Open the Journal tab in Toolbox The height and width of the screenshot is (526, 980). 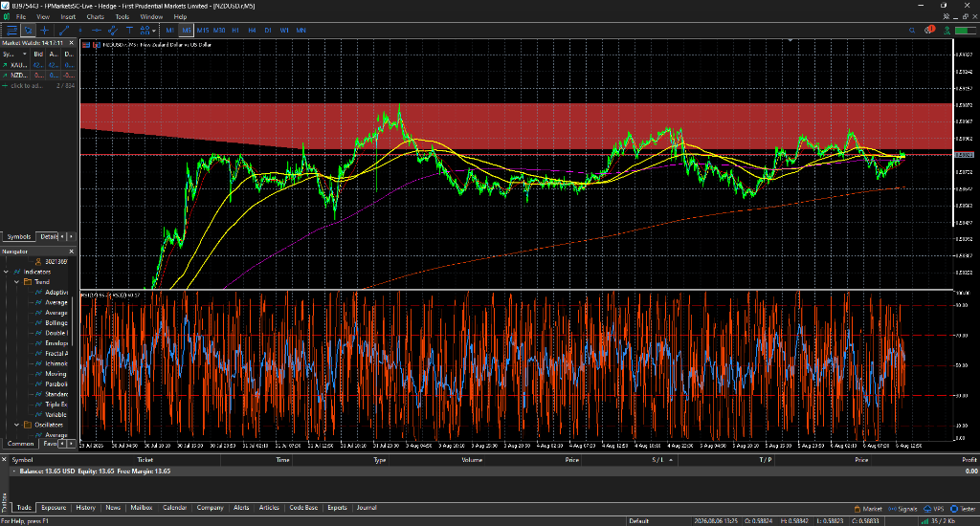coord(367,508)
